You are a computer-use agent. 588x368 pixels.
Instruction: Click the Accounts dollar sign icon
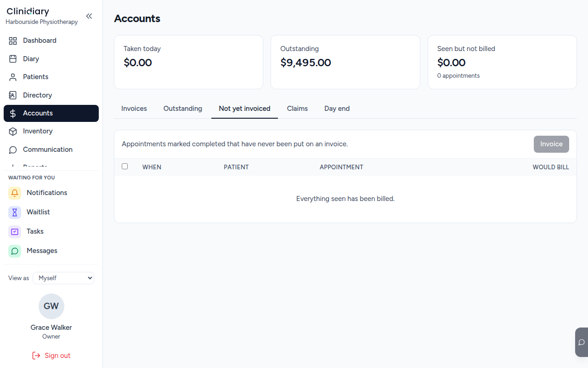coord(13,113)
